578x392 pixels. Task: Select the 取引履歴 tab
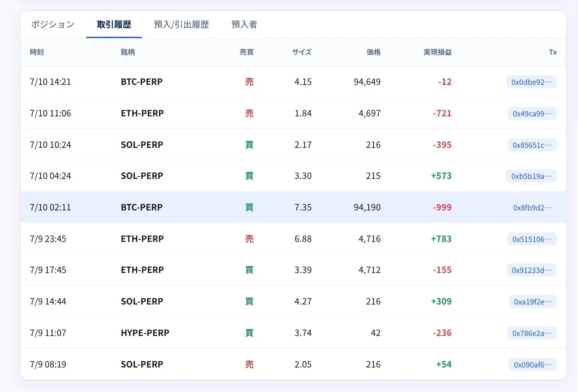(114, 24)
